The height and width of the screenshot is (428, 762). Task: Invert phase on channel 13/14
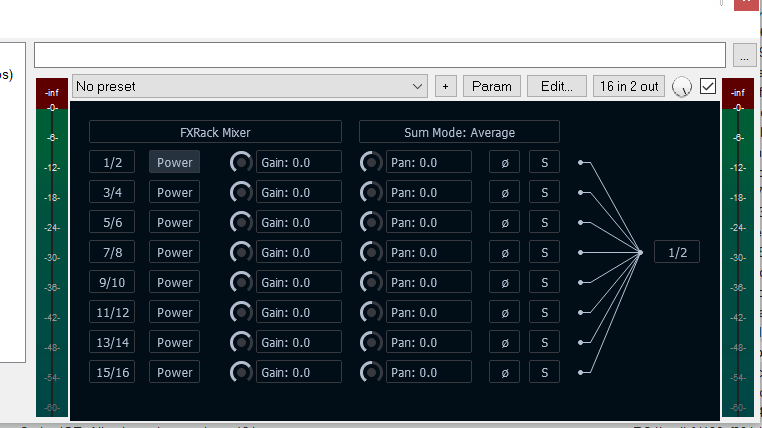[504, 342]
